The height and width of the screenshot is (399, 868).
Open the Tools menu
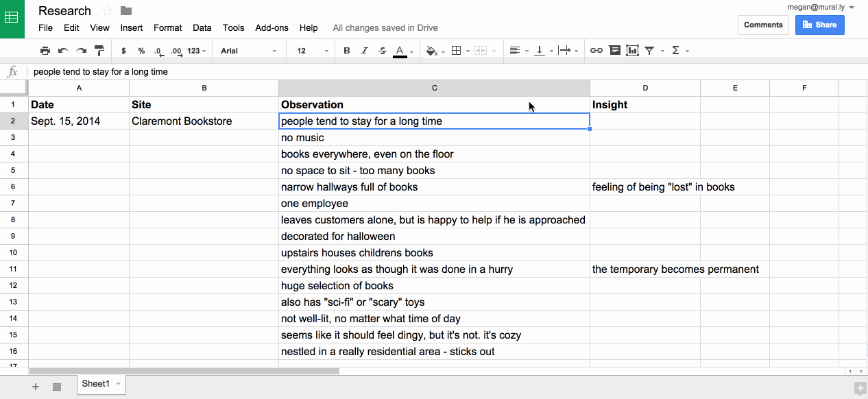point(234,28)
